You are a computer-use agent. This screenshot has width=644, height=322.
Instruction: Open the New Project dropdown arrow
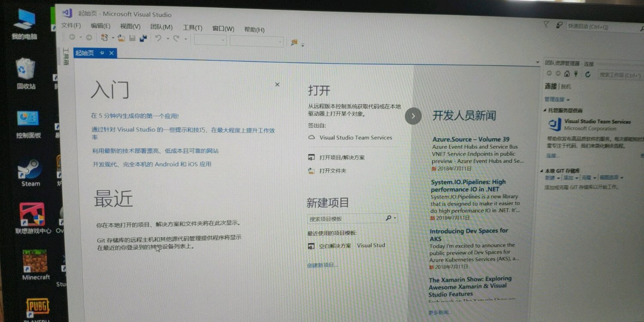point(112,38)
